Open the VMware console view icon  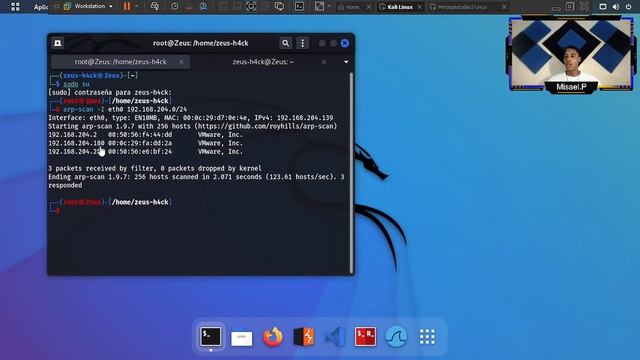point(300,6)
